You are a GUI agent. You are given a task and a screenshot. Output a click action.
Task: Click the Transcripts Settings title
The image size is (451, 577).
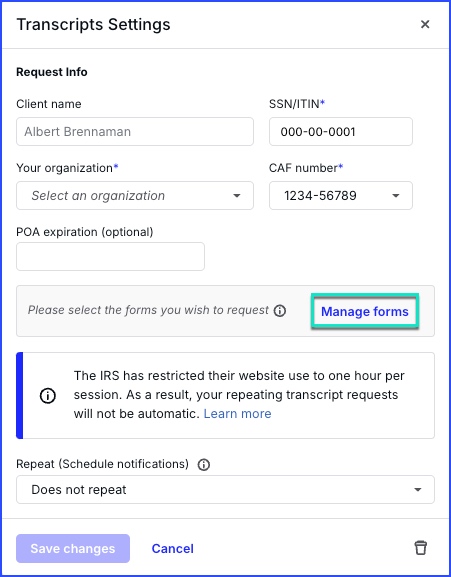(93, 25)
